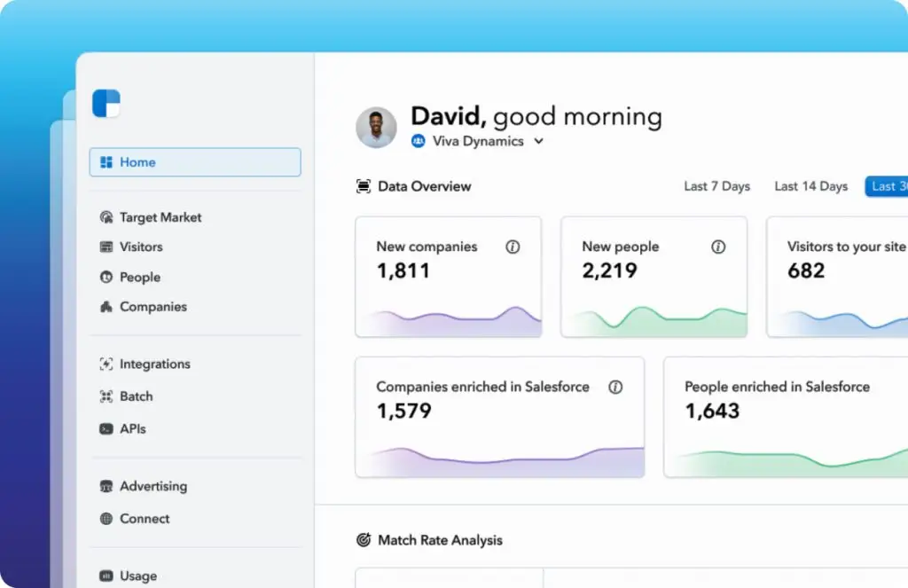Open the People section
This screenshot has height=588, width=908.
(140, 278)
